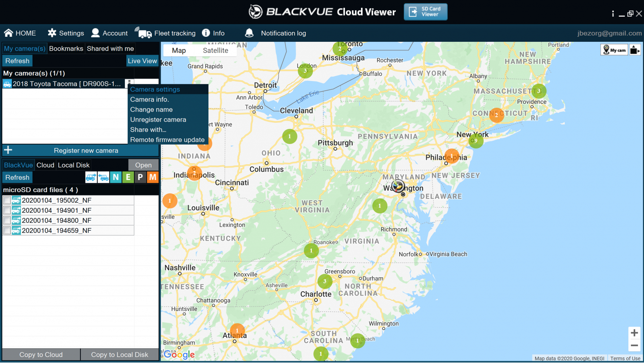The height and width of the screenshot is (363, 644).
Task: Click Copy to Cloud
Action: tap(41, 355)
